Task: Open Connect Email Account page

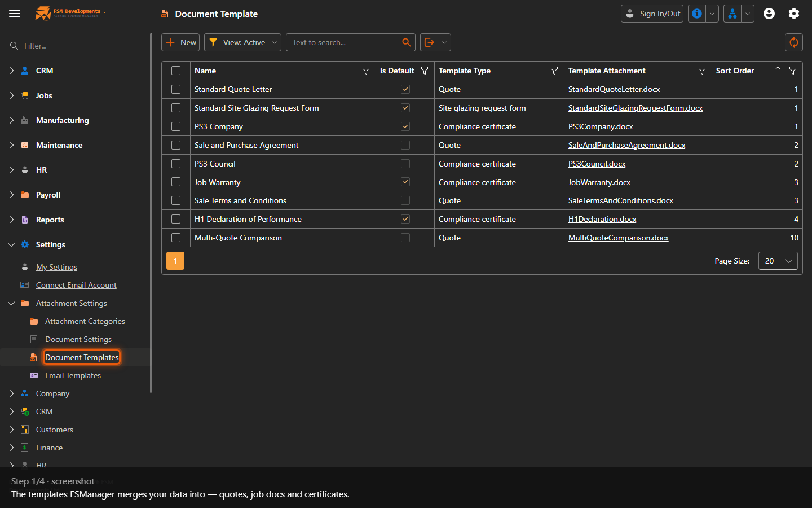Action: click(76, 285)
